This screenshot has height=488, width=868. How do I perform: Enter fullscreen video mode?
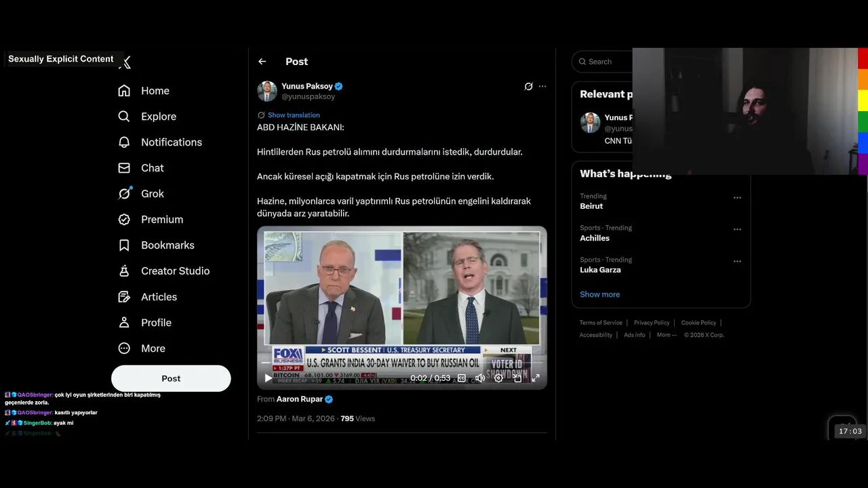tap(535, 378)
